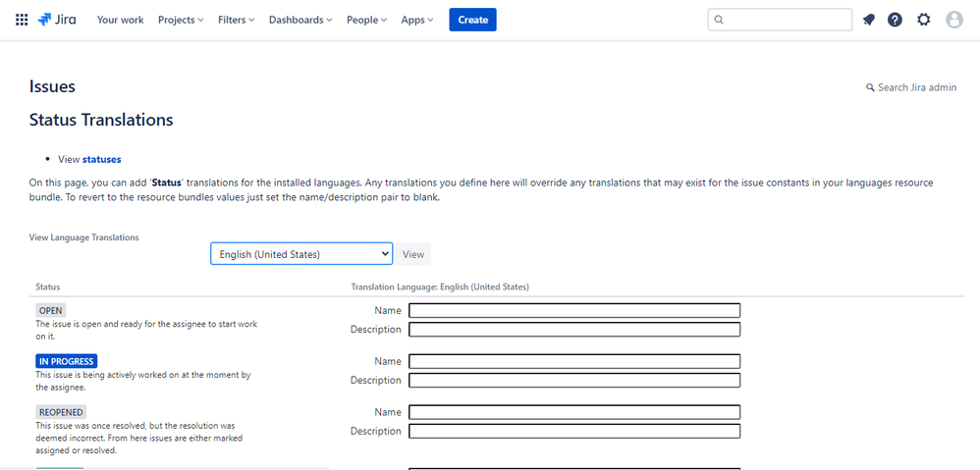Screen dimensions: 980x470
Task: Click the OPEN status lozenge
Action: pyautogui.click(x=51, y=310)
